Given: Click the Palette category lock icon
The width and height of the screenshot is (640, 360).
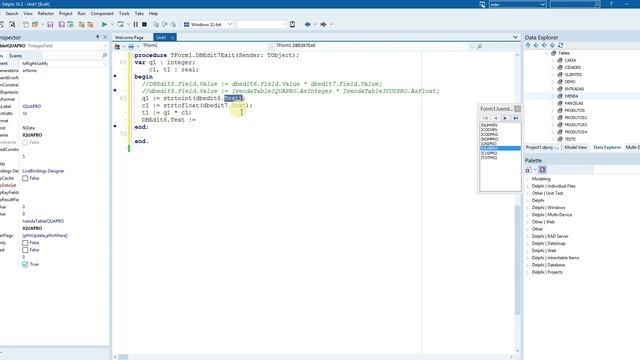Looking at the screenshot, I should click(x=528, y=170).
